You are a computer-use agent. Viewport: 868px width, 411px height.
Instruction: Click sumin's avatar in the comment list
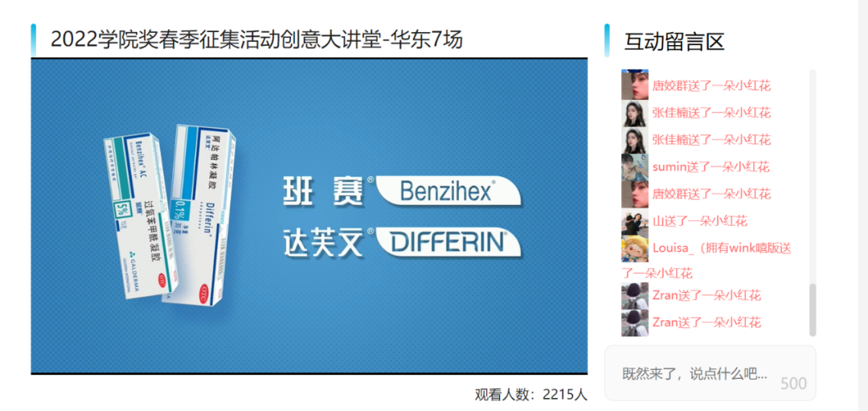click(x=634, y=167)
